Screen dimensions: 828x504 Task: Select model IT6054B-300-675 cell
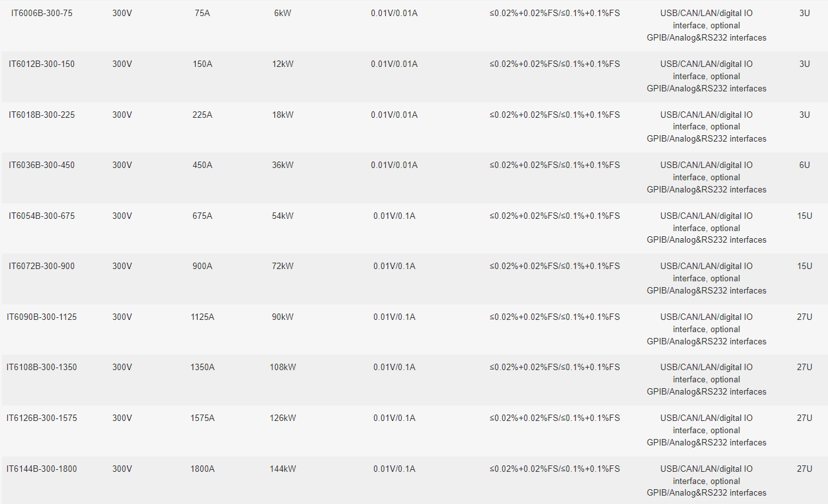(42, 216)
